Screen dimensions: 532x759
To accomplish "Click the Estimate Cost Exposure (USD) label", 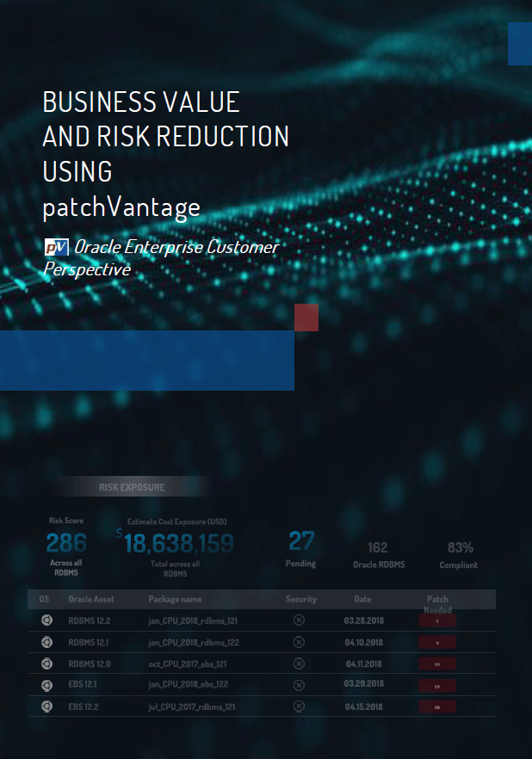I will (176, 521).
